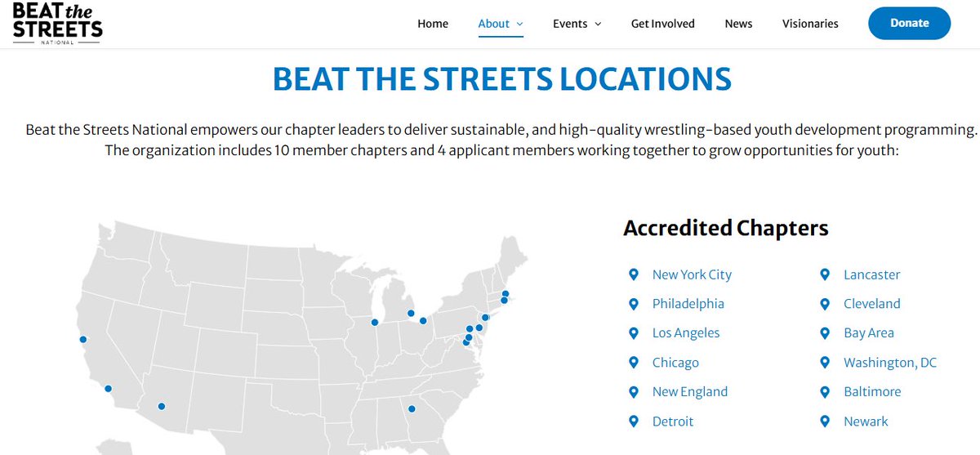
Task: Click the pin icon beside Washington, DC
Action: click(x=825, y=363)
